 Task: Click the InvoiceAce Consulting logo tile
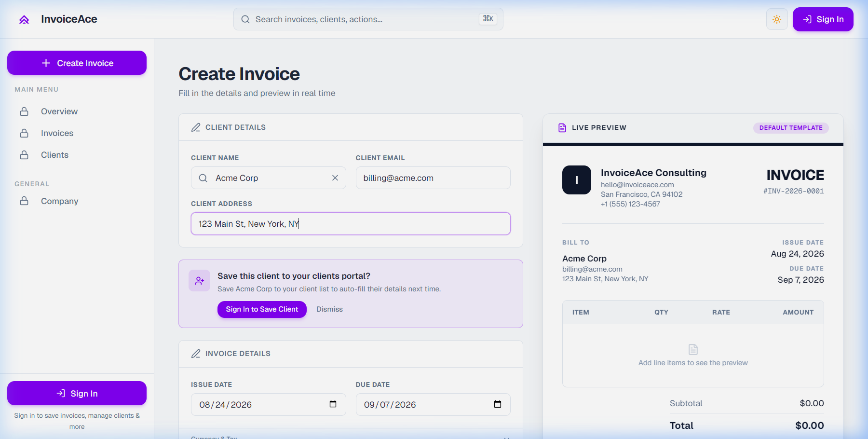click(577, 180)
